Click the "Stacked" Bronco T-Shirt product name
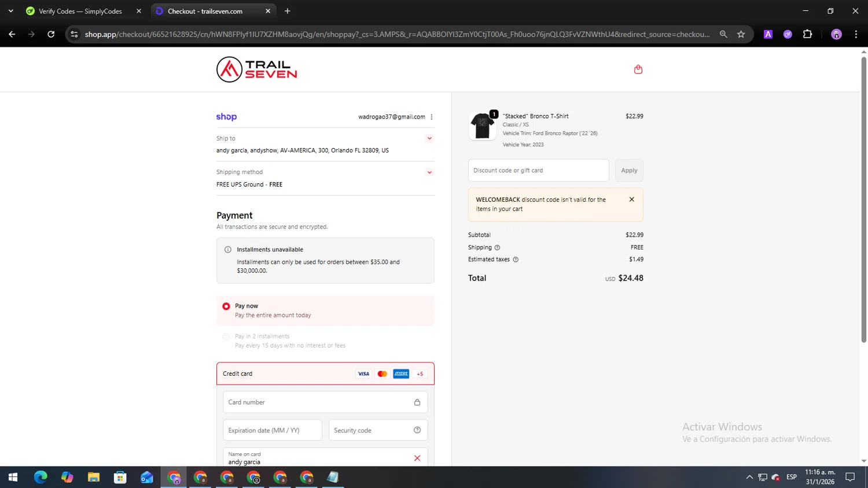 pos(536,116)
